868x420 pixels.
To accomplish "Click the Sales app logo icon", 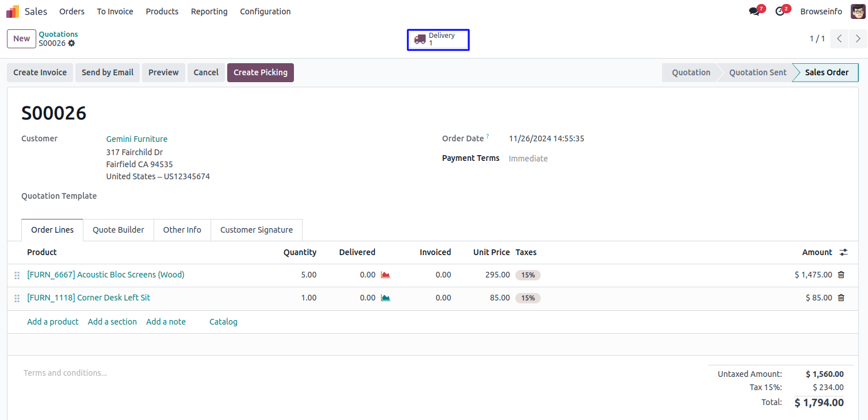I will (13, 11).
